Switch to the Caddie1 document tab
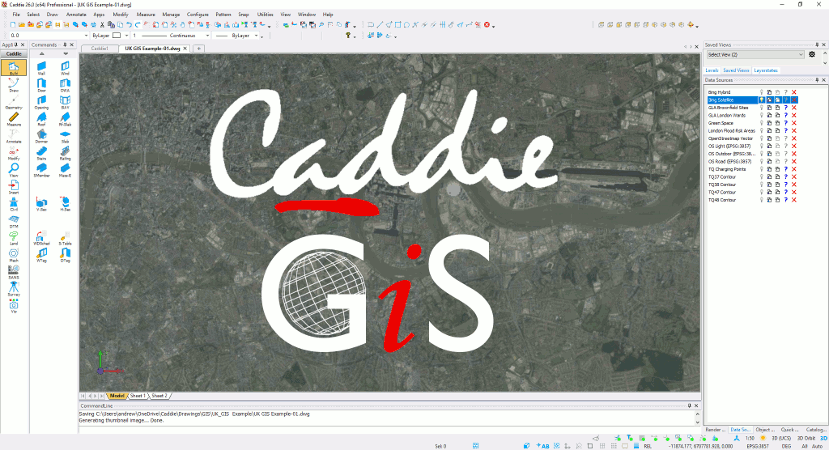Viewport: 829px width, 450px height. (99, 48)
